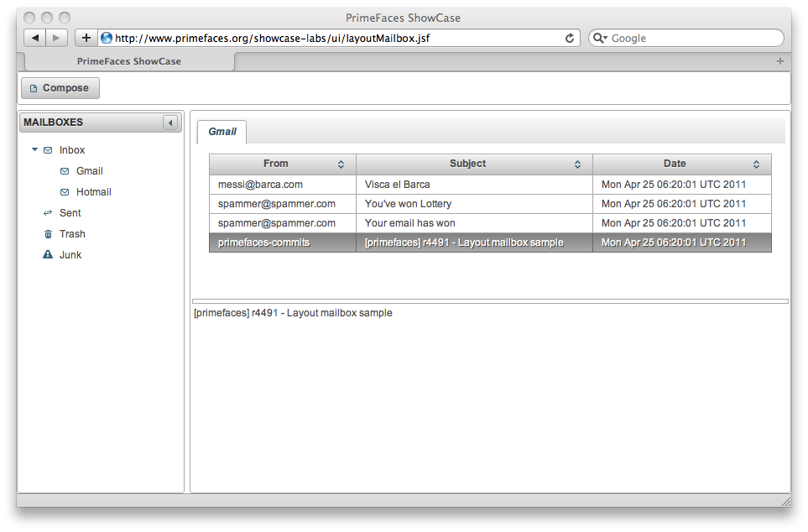
Task: Select the primefaces-commits sender cell
Action: [x=283, y=243]
